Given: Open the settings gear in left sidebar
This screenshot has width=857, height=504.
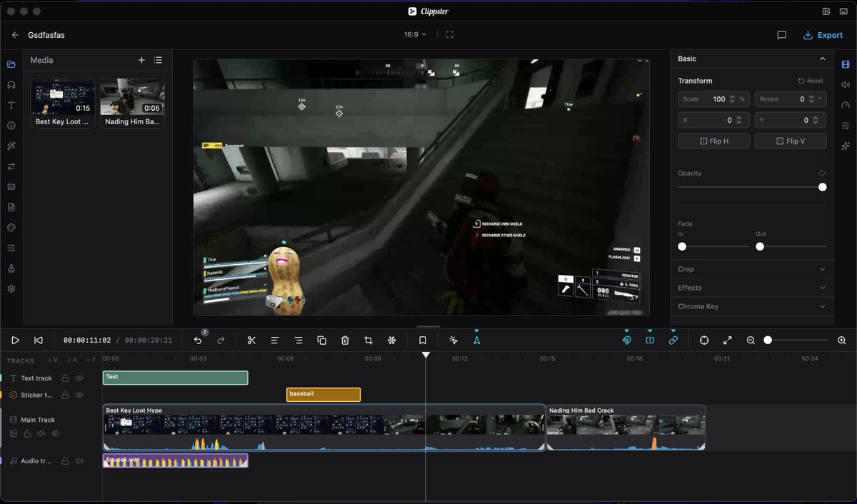Looking at the screenshot, I should click(x=11, y=289).
